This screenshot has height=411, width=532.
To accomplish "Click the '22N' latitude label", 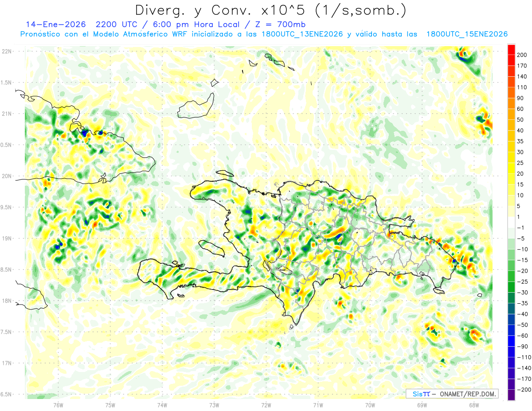I will pyautogui.click(x=7, y=51).
